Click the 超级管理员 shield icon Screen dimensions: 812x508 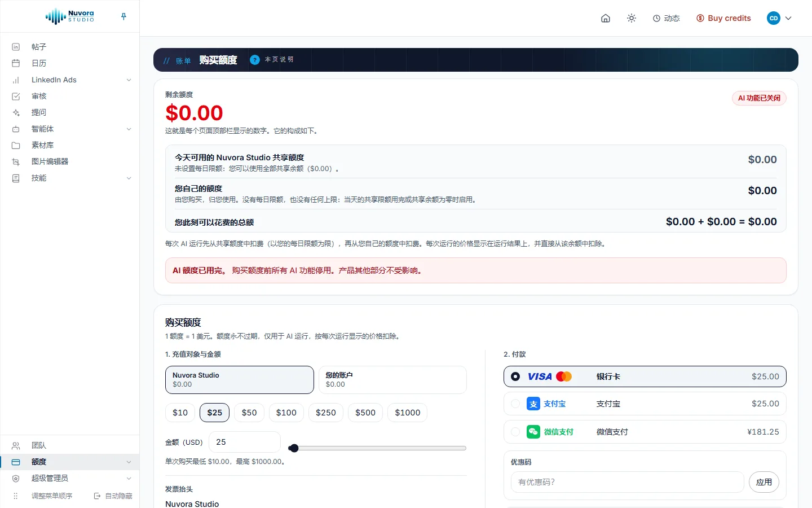point(16,479)
